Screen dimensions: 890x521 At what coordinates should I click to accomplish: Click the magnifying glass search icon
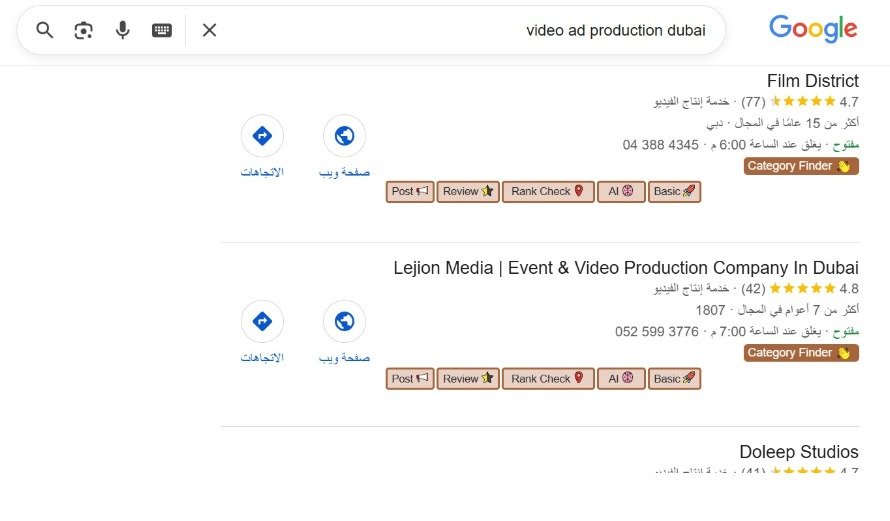click(44, 30)
